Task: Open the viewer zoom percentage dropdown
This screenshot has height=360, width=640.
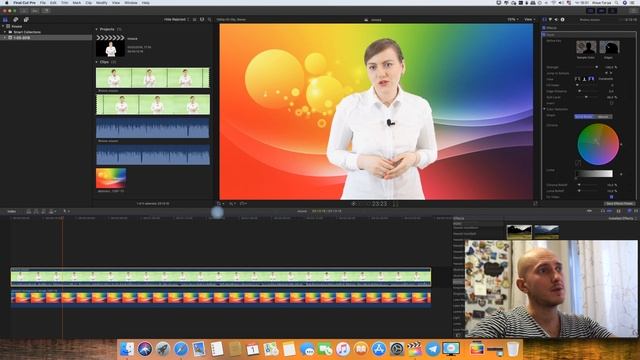Action: click(513, 19)
